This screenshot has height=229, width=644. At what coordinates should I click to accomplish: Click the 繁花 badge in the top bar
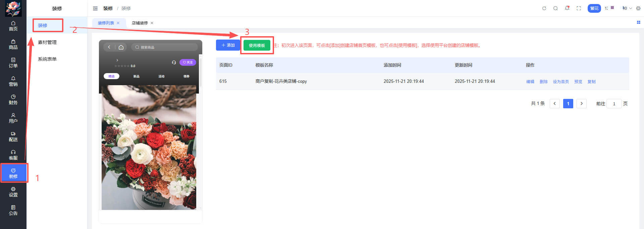pos(594,8)
